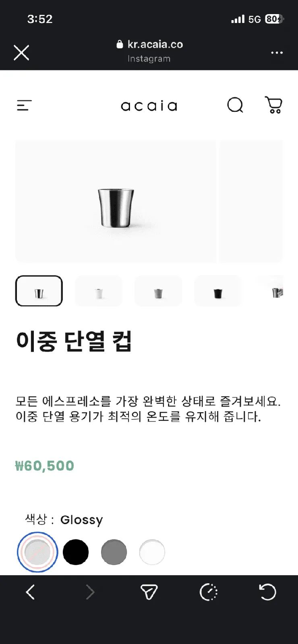Tap the acaia logo link
This screenshot has height=644, width=298.
coord(149,106)
